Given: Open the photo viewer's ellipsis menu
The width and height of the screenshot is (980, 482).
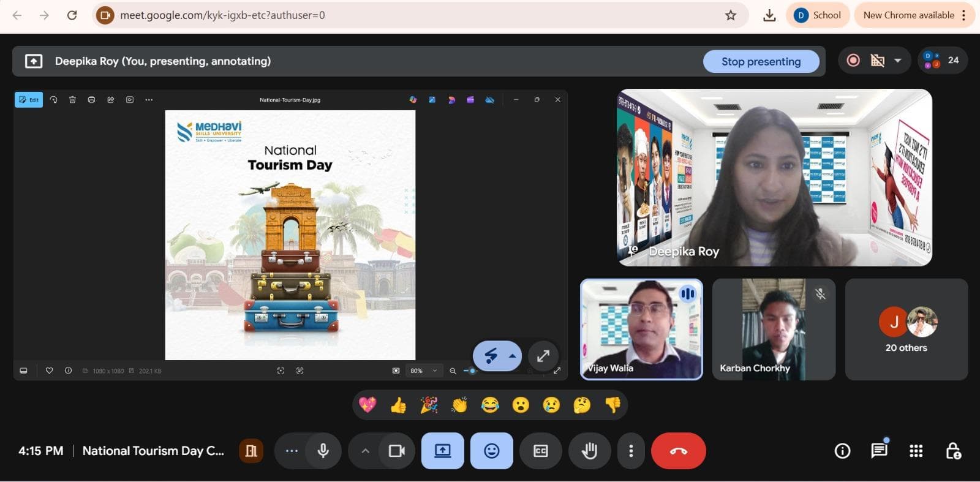Looking at the screenshot, I should click(149, 100).
